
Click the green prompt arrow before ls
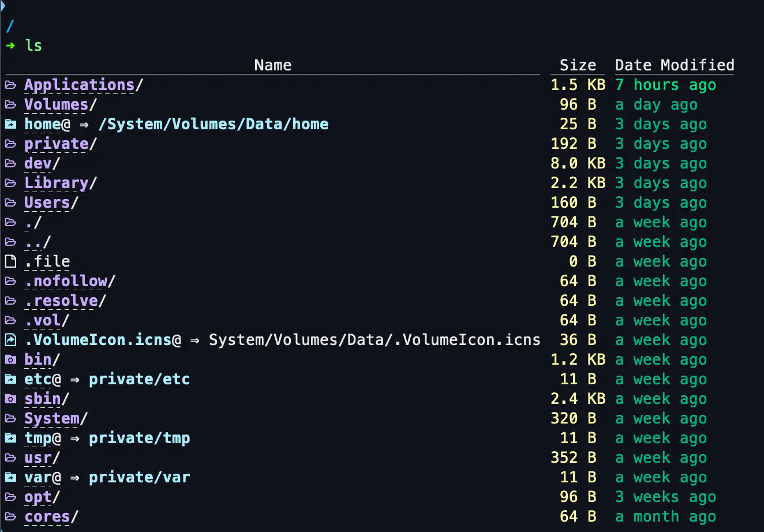[x=10, y=46]
